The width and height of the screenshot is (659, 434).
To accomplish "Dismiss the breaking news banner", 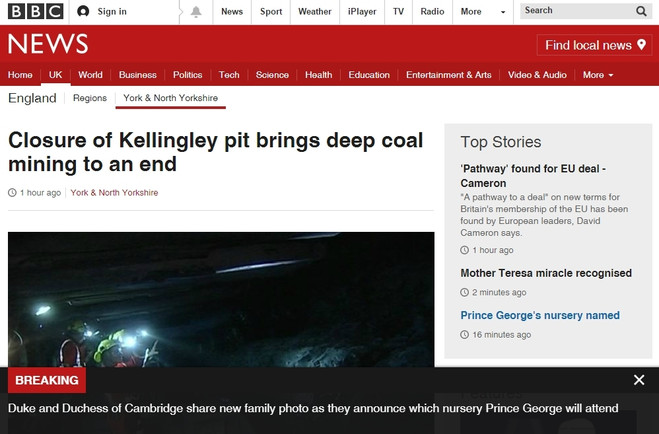I will point(639,380).
